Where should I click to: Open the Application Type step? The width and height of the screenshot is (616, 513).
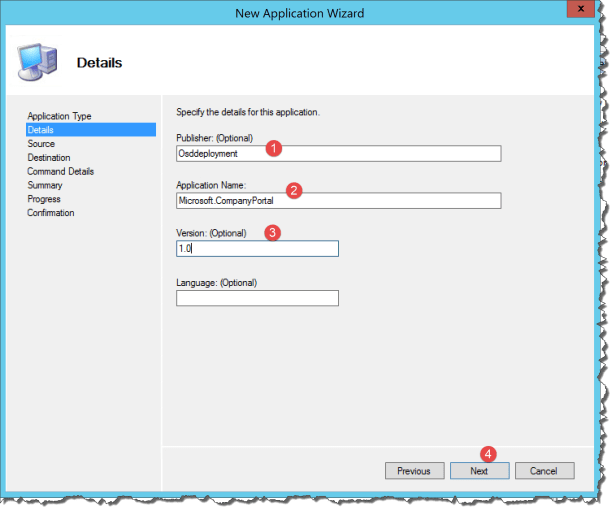(59, 116)
